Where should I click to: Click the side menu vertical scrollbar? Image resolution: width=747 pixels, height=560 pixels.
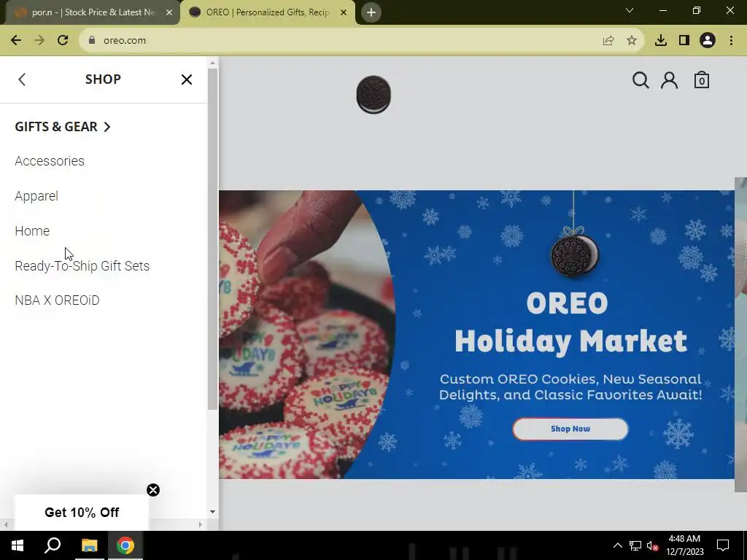coord(212,238)
